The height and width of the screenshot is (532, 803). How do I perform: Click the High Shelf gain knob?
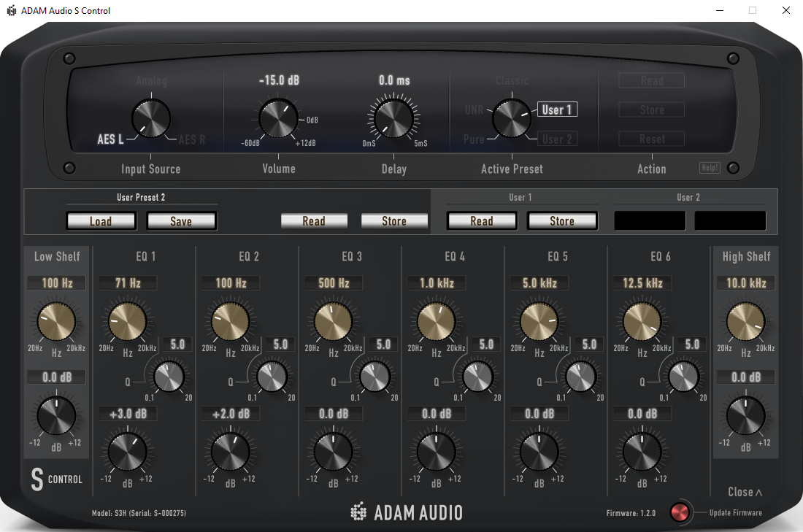pyautogui.click(x=745, y=416)
